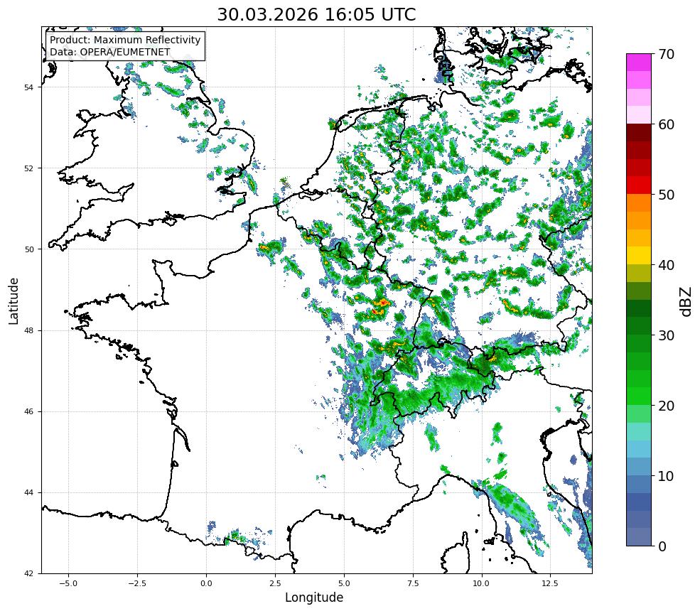Click colorbar tick label 40
This screenshot has height=611, width=700.
666,265
